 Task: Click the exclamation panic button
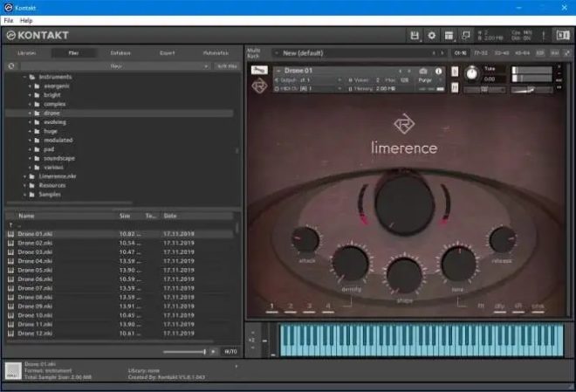[544, 36]
